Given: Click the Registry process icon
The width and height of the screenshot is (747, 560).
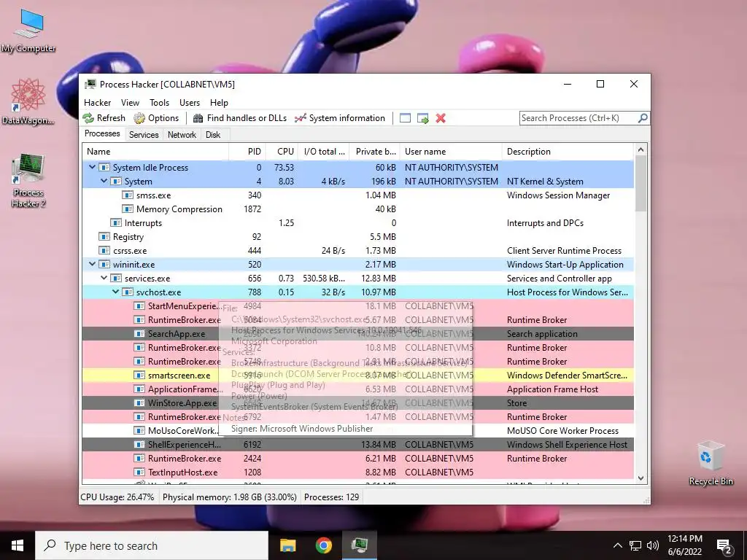Looking at the screenshot, I should (x=104, y=236).
